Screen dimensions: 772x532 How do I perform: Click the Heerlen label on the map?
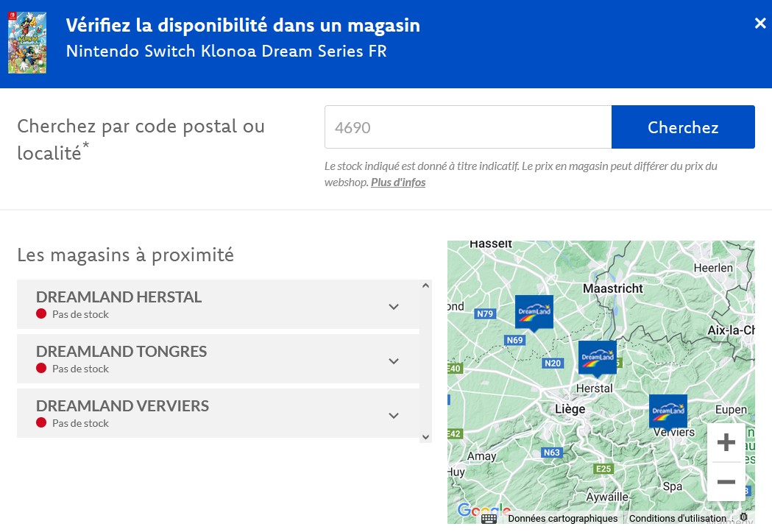tap(713, 269)
